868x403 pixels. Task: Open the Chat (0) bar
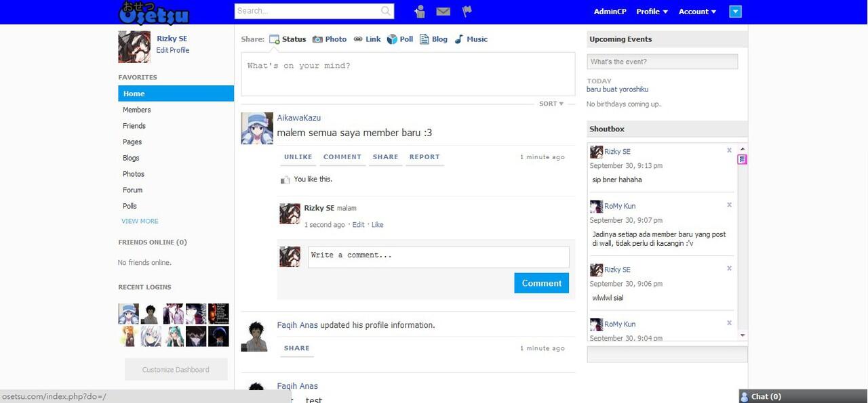pyautogui.click(x=803, y=396)
